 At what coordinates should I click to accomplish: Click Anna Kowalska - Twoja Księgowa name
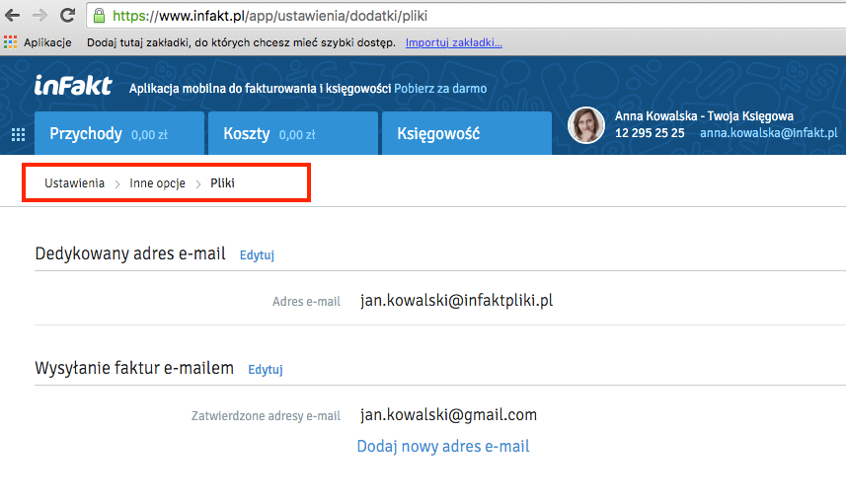[x=704, y=116]
